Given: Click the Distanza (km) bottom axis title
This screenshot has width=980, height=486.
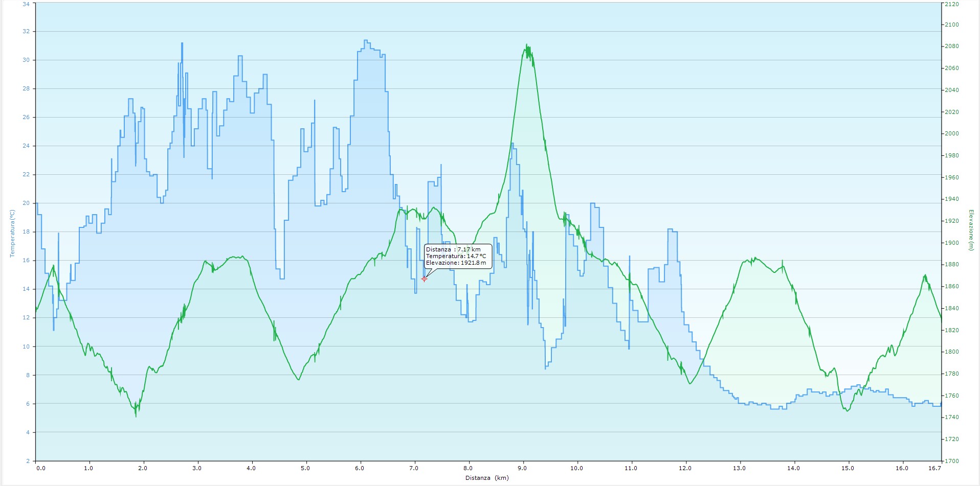Looking at the screenshot, I should 487,478.
